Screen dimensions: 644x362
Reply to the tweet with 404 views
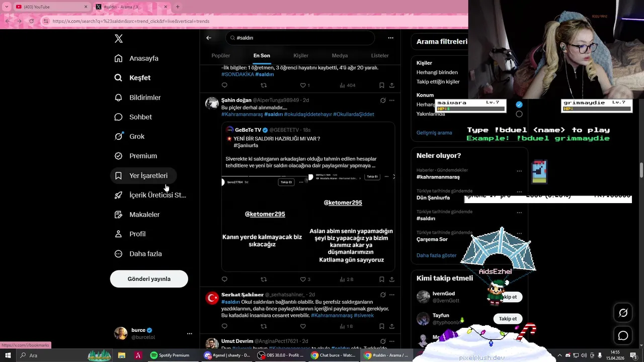[224, 85]
